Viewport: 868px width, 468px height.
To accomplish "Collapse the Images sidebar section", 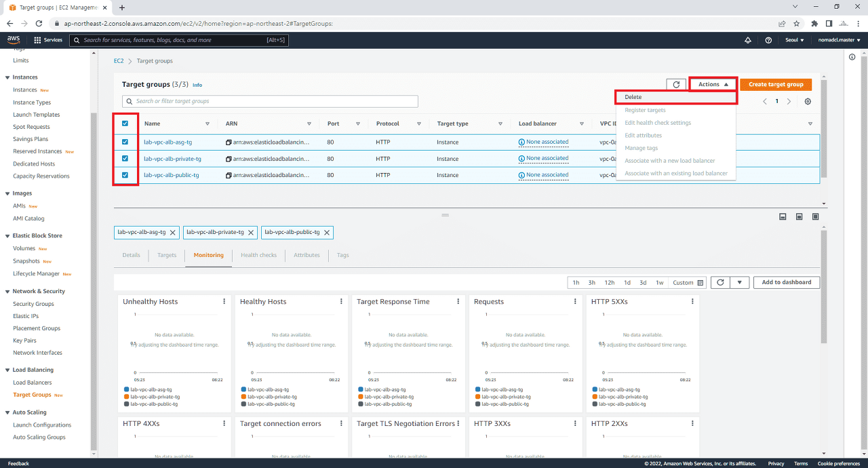I will 7,193.
